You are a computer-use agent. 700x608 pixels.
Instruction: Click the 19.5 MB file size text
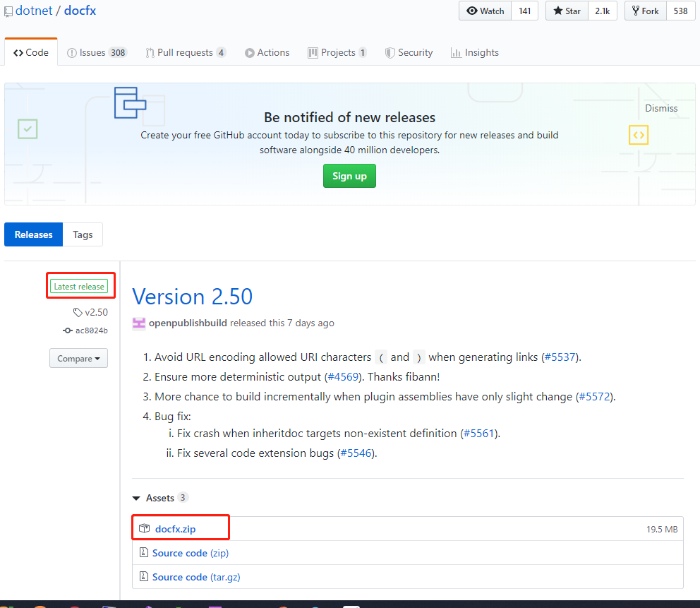point(662,530)
